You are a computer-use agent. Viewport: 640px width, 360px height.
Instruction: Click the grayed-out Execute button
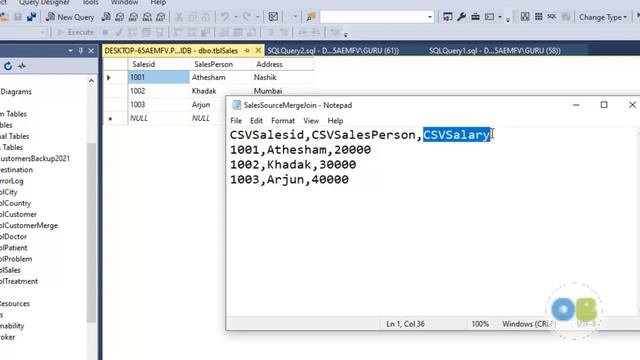click(x=76, y=32)
